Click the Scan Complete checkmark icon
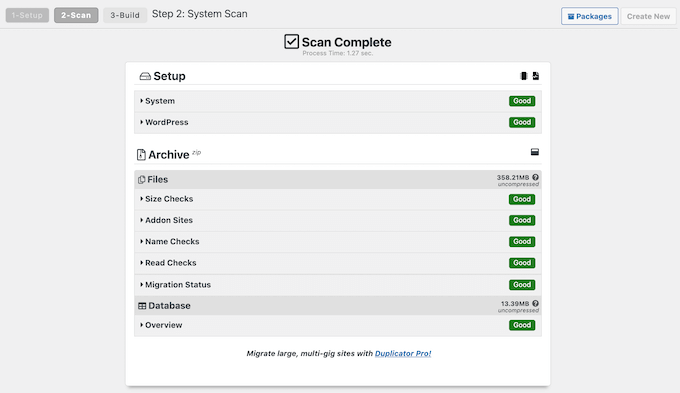 click(x=291, y=42)
